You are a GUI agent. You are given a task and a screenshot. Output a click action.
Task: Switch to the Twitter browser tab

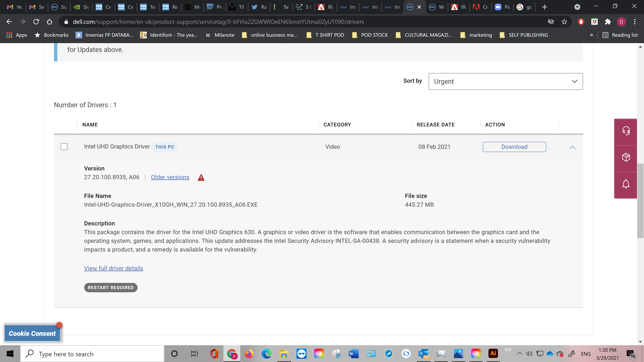point(259,7)
